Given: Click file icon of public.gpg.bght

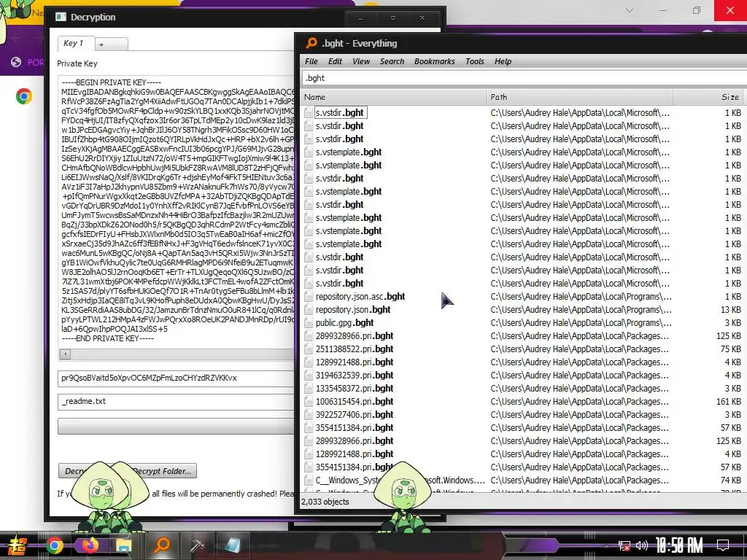Looking at the screenshot, I should (x=309, y=323).
